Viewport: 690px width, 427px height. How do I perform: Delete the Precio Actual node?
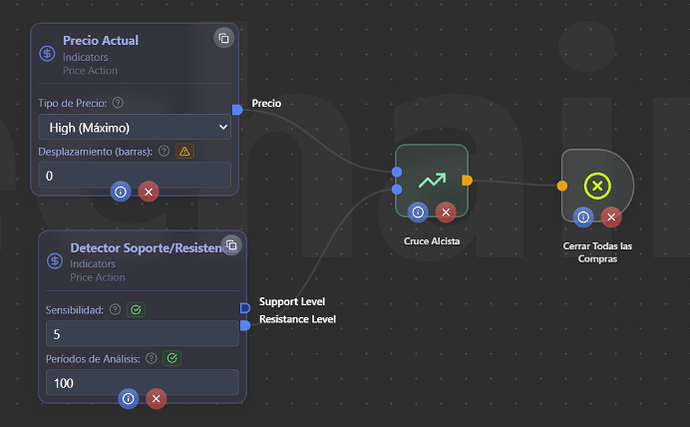[x=148, y=191]
